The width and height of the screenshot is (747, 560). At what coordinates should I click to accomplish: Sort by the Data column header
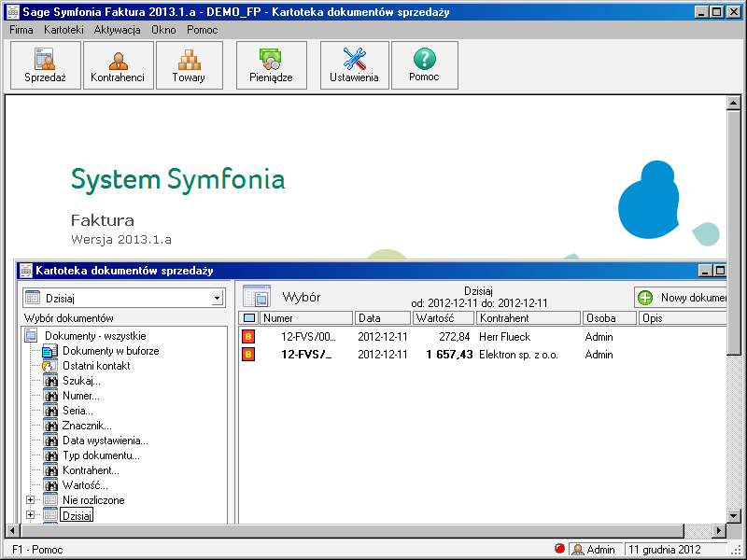point(383,318)
